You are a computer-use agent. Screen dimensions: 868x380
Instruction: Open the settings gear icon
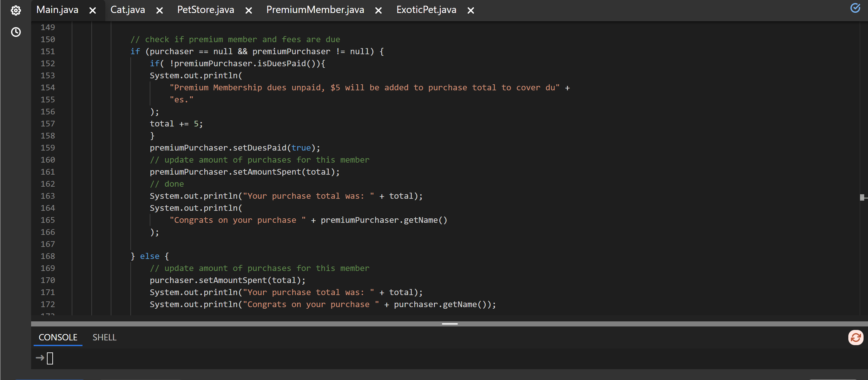click(x=16, y=10)
